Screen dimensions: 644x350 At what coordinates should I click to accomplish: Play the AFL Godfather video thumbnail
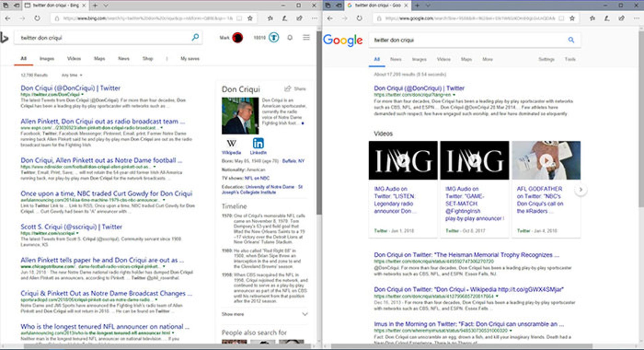click(x=546, y=161)
